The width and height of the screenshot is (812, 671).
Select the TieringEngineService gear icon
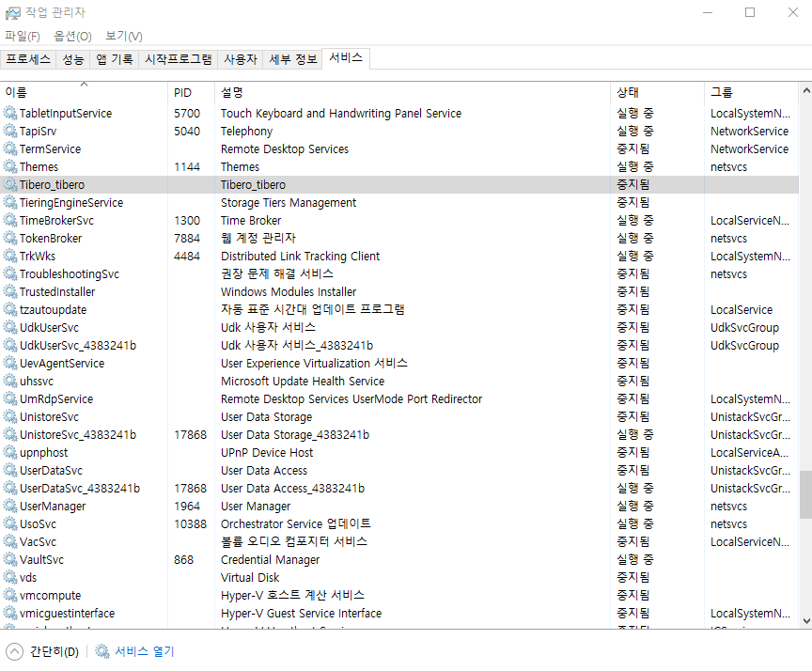(10, 202)
